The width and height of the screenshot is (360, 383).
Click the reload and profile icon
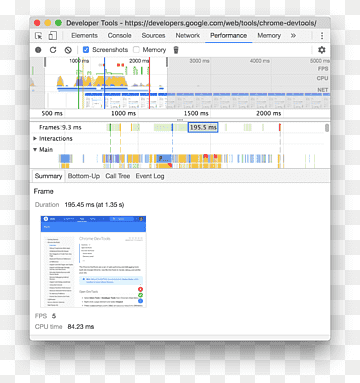tap(53, 50)
